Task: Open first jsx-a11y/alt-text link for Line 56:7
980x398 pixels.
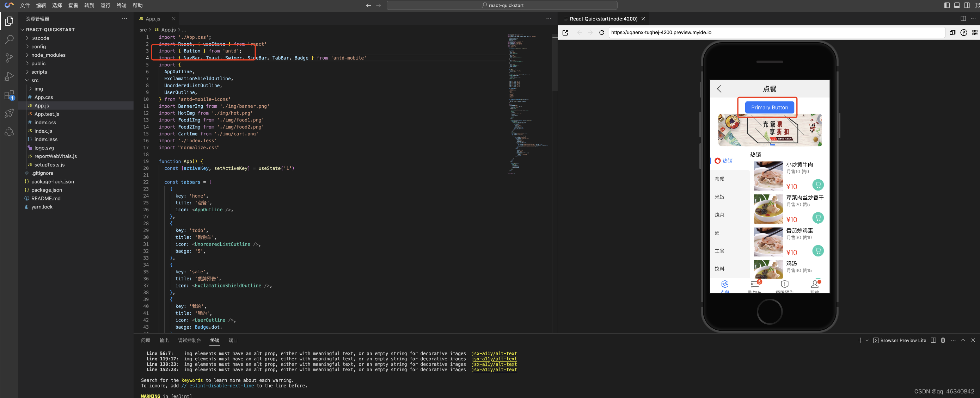Action: pyautogui.click(x=494, y=354)
